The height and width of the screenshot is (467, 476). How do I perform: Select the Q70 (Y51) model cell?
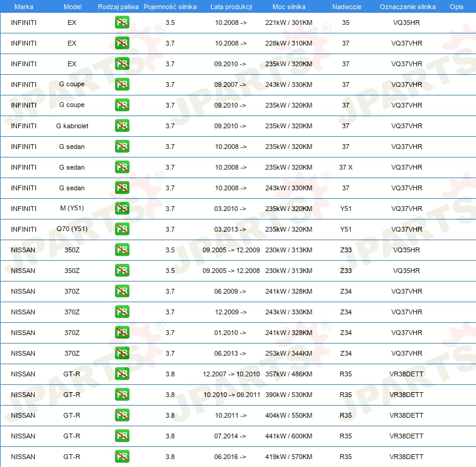click(72, 229)
